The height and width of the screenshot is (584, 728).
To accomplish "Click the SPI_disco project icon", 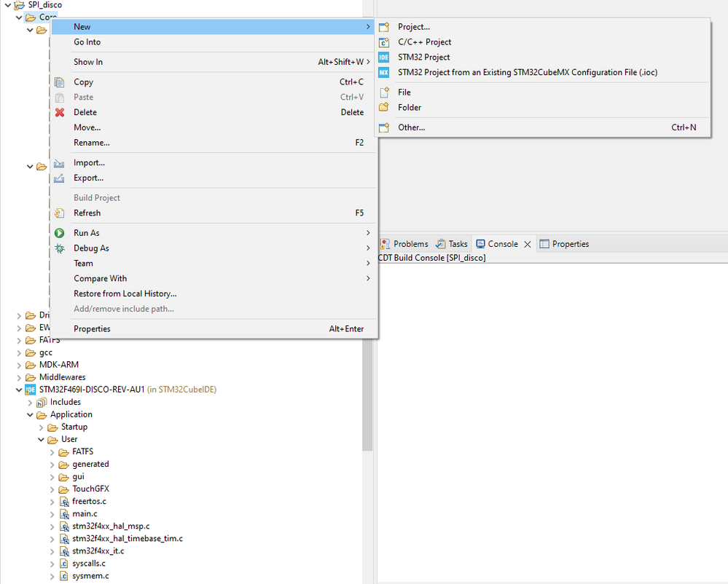I will [x=19, y=5].
